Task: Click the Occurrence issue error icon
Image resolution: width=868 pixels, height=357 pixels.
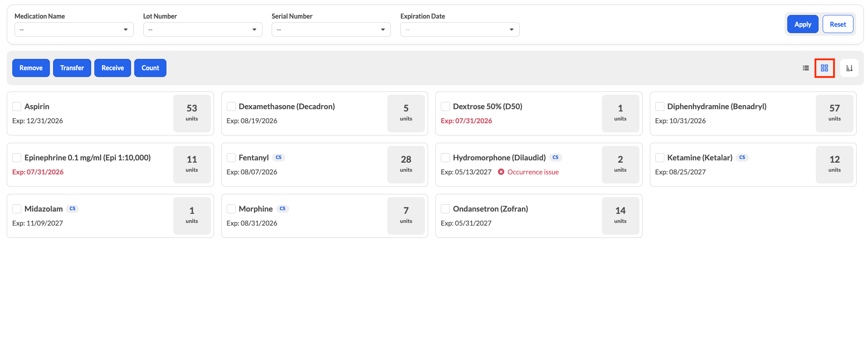Action: click(501, 172)
